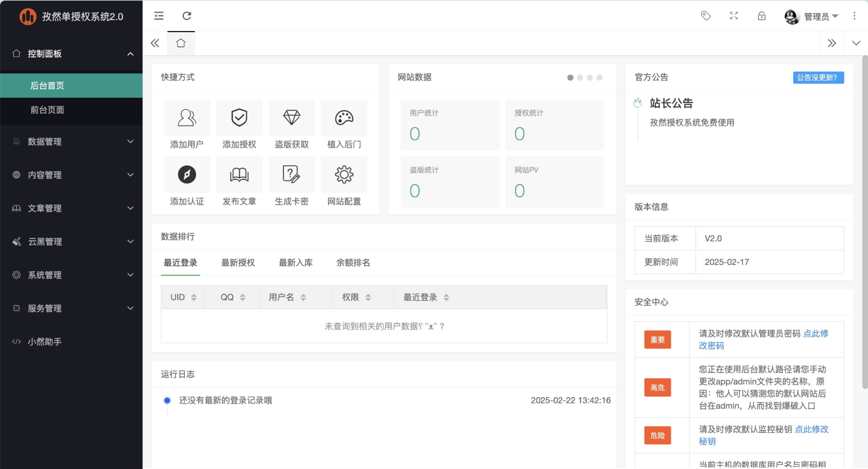Screen dimensions: 868x469
Task: Expand the 文章管理 menu
Action: pyautogui.click(x=71, y=208)
